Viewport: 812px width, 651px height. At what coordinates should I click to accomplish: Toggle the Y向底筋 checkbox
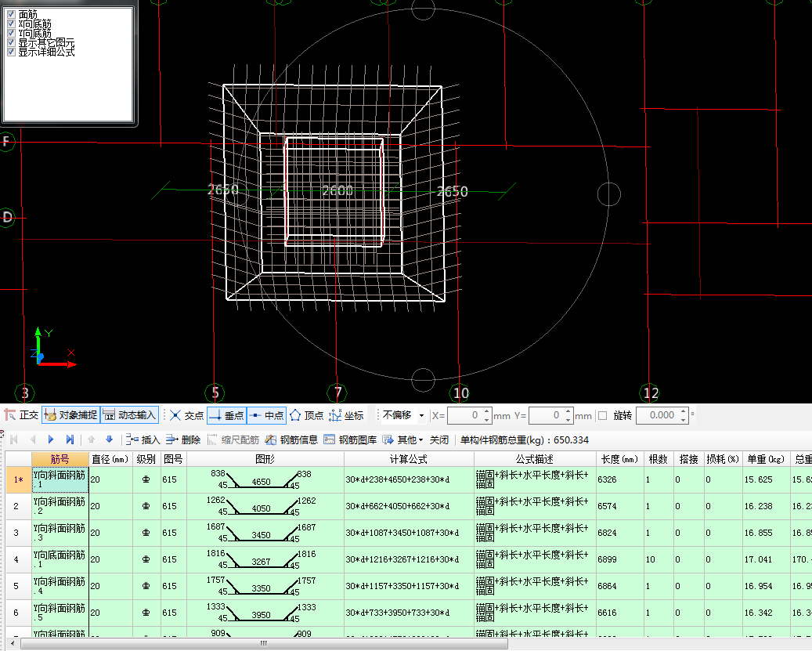[x=12, y=33]
